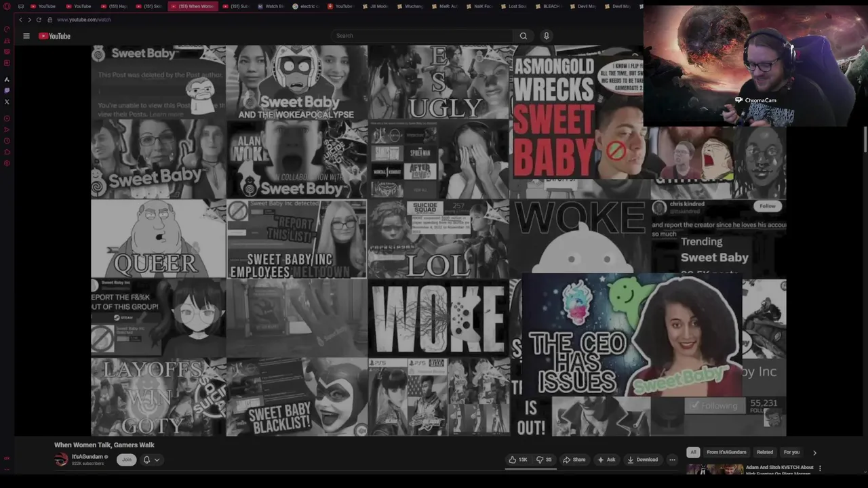Screen dimensions: 868x488
Task: Click the Join channel button
Action: coord(126,460)
